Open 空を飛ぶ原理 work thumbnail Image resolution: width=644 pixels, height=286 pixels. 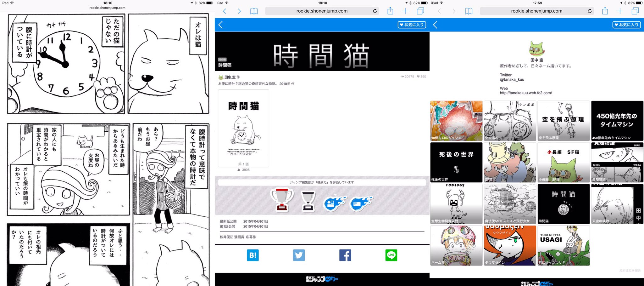564,121
